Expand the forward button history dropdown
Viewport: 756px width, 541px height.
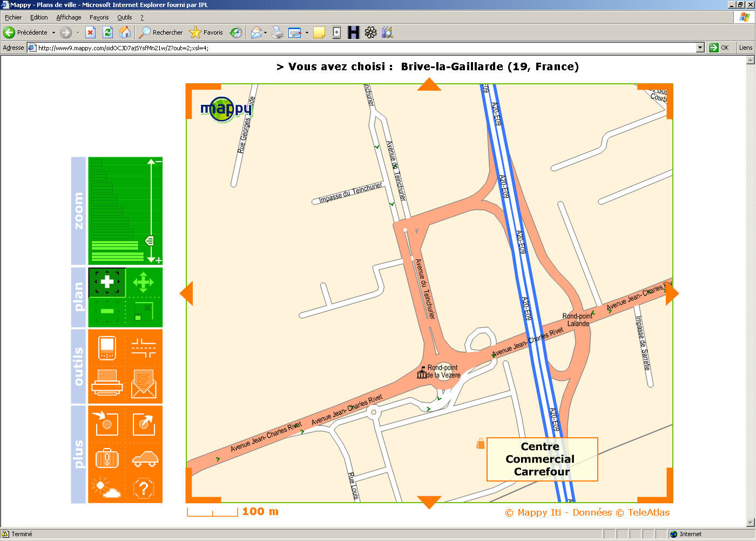click(78, 32)
